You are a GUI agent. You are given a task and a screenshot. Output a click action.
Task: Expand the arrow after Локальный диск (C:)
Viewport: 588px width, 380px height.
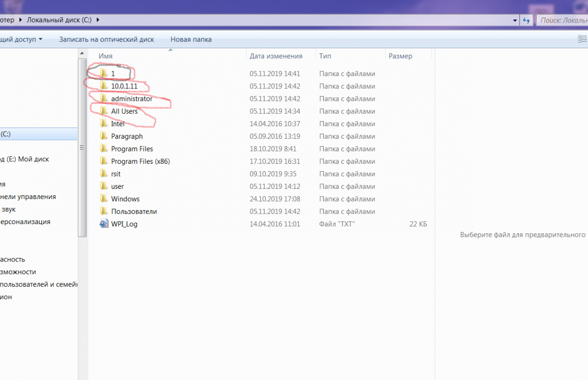click(x=98, y=20)
